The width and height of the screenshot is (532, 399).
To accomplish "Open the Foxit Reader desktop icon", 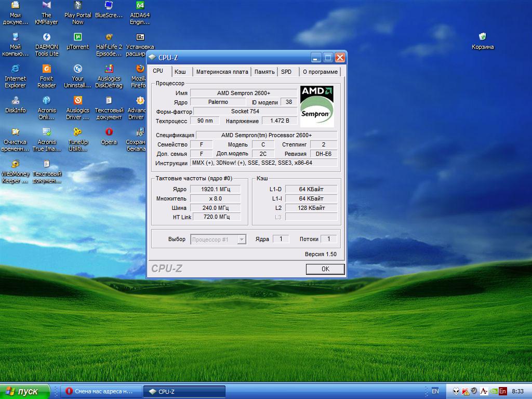I will tap(46, 69).
